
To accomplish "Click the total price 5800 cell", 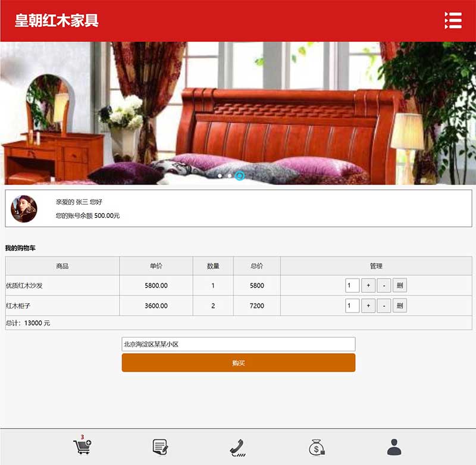I will (257, 286).
